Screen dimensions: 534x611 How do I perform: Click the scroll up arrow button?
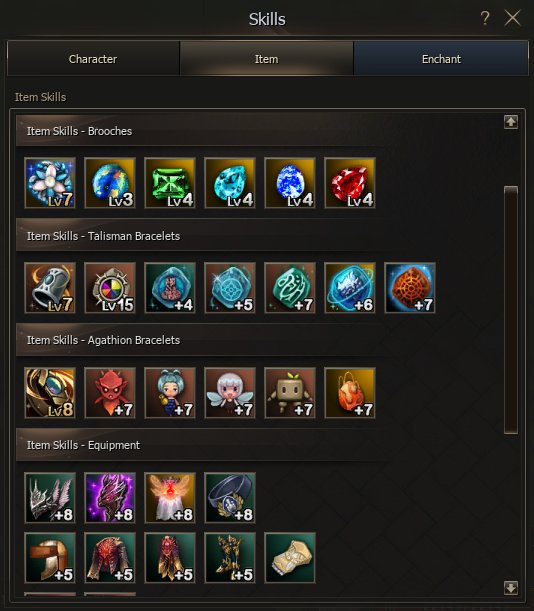[x=511, y=122]
